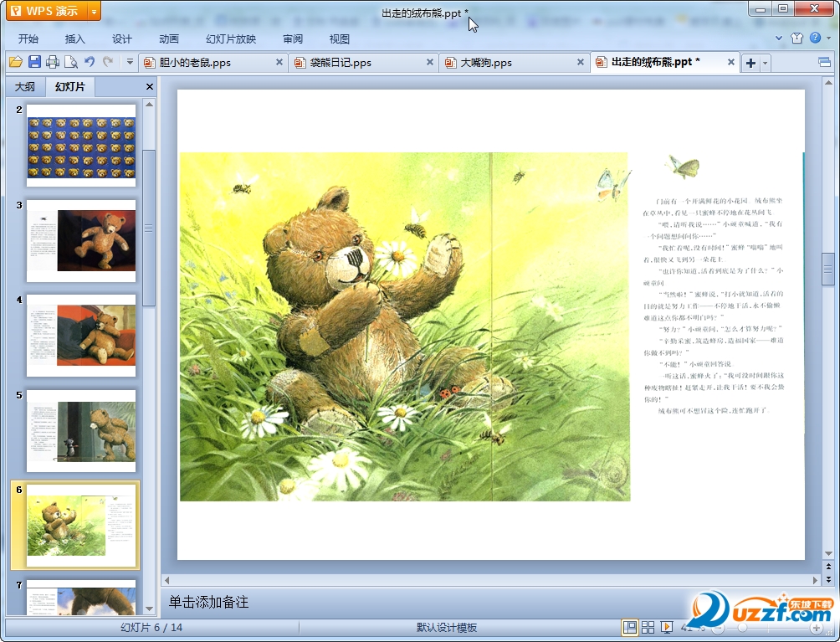The height and width of the screenshot is (642, 840).
Task: Close the slide thumbnail pane
Action: point(150,87)
